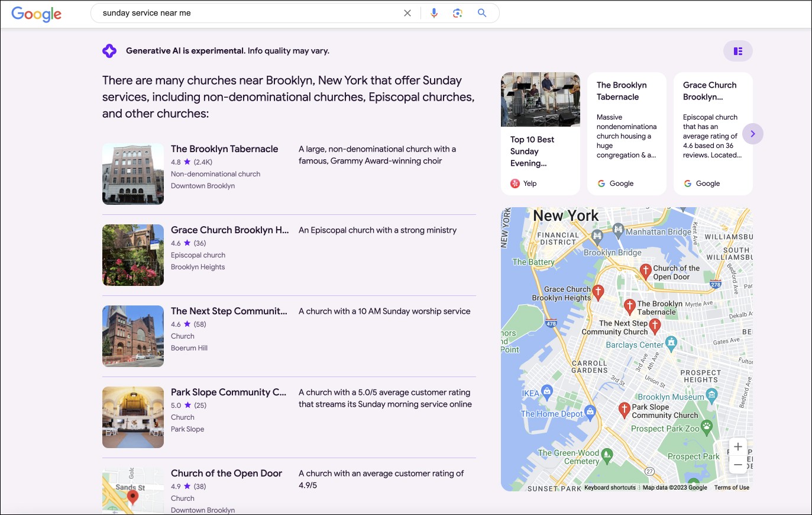Click the Church of the Open Door map pin
The image size is (812, 515).
(646, 271)
